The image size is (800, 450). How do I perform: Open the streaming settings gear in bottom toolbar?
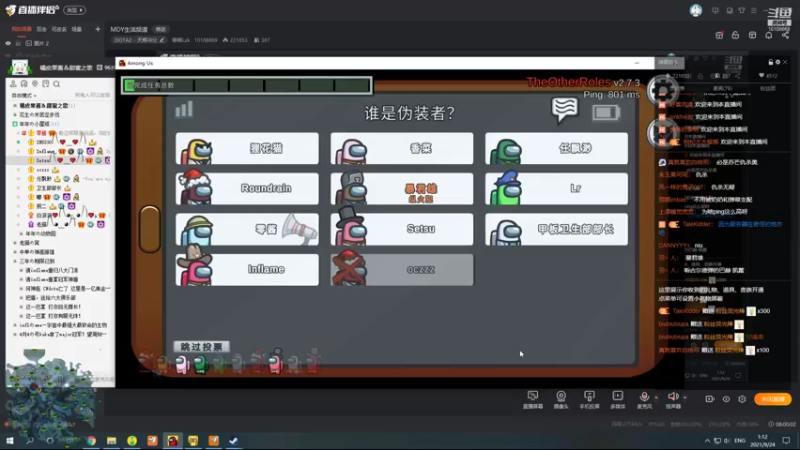pos(742,399)
